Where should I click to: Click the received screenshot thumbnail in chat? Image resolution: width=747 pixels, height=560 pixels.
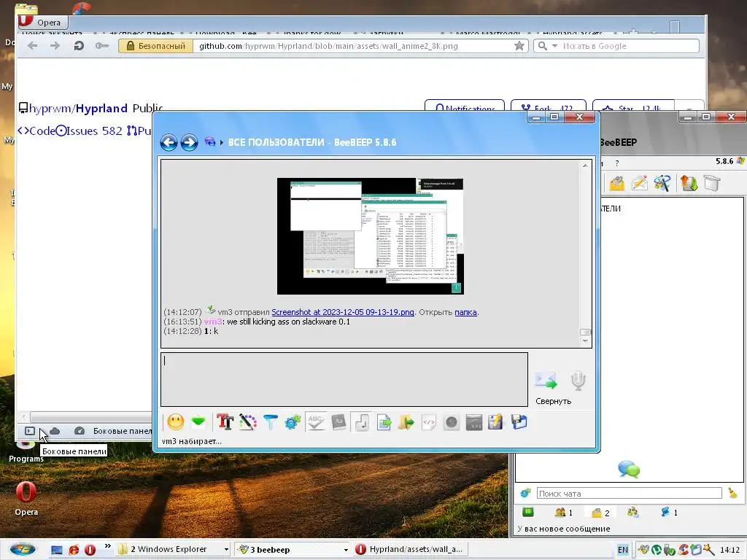(370, 236)
